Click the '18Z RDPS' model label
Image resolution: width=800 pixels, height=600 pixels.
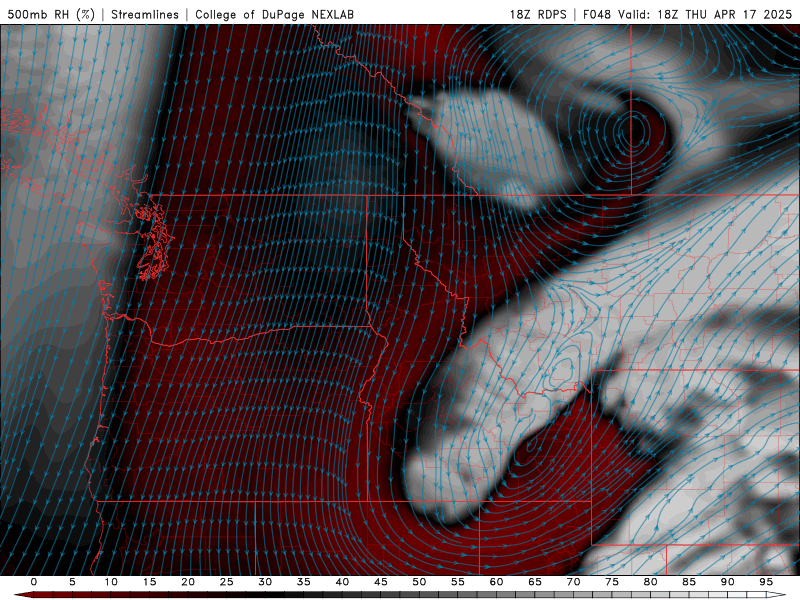538,14
